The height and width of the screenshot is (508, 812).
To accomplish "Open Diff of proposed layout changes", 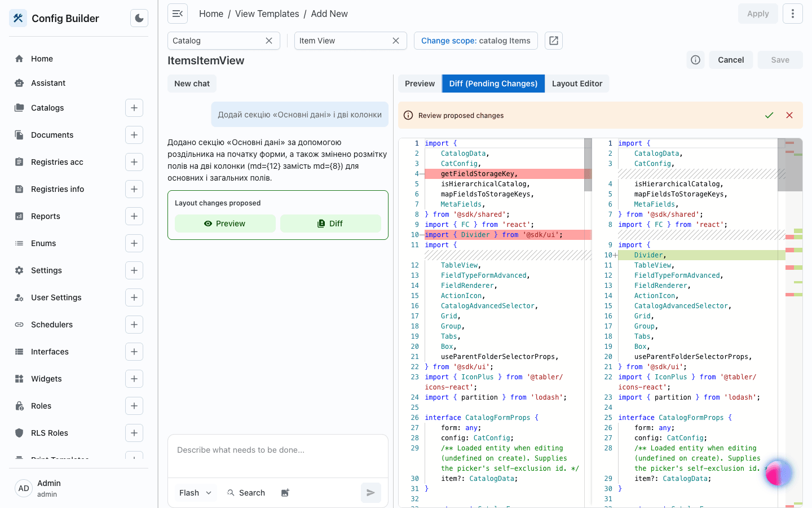I will [x=330, y=224].
